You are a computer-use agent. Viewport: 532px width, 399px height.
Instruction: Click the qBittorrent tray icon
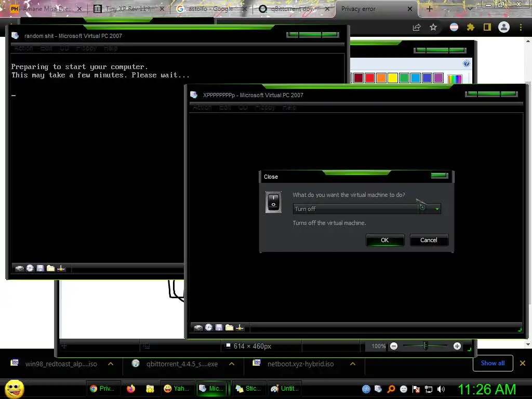(x=366, y=389)
